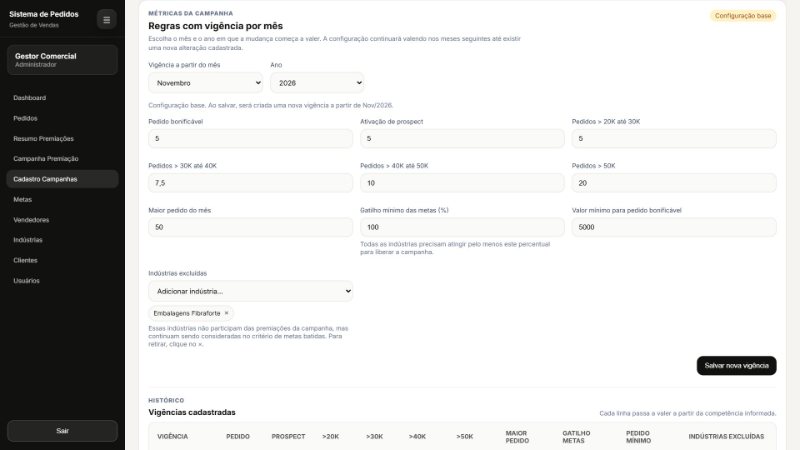Open Clientes in the sidebar
Screen dimensions: 800x450
[62, 260]
